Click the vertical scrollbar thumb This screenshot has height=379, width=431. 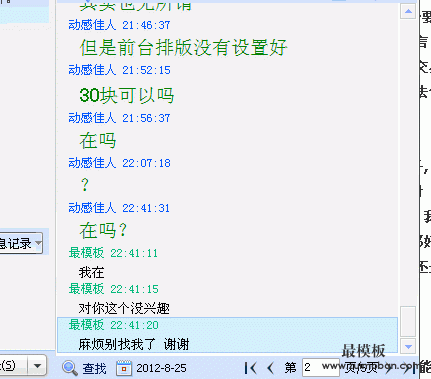coord(408,321)
